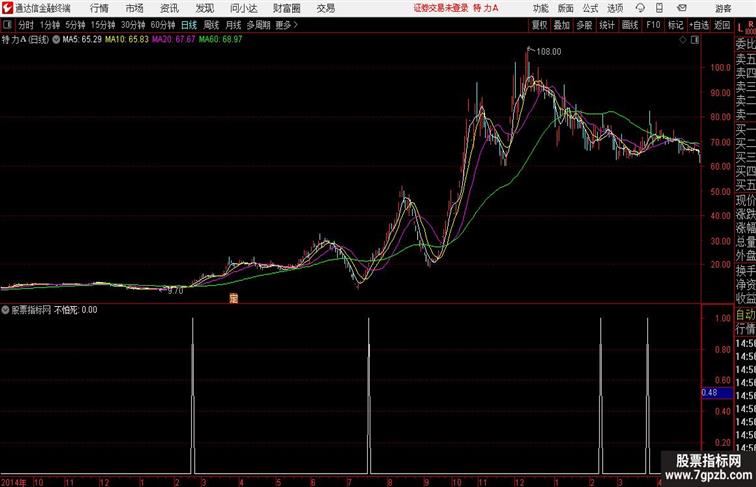Click the diamond icon at chart top-right
756x487 pixels.
tap(683, 40)
